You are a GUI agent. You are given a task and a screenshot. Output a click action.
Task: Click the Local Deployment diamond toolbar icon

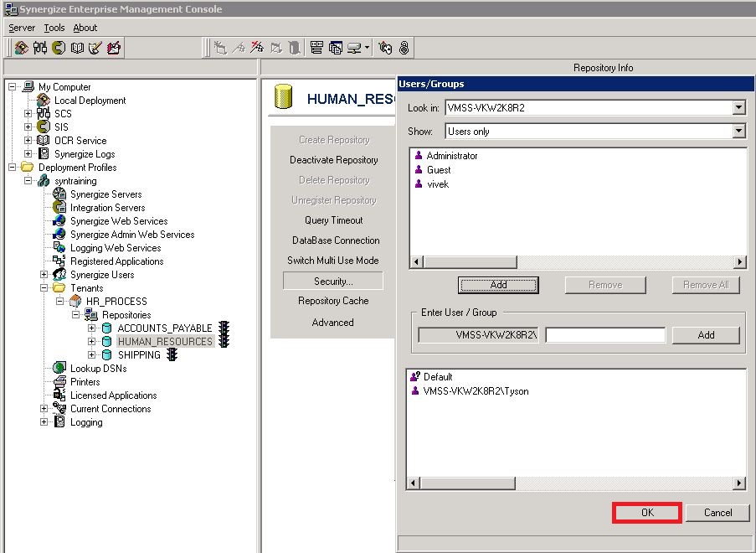21,47
